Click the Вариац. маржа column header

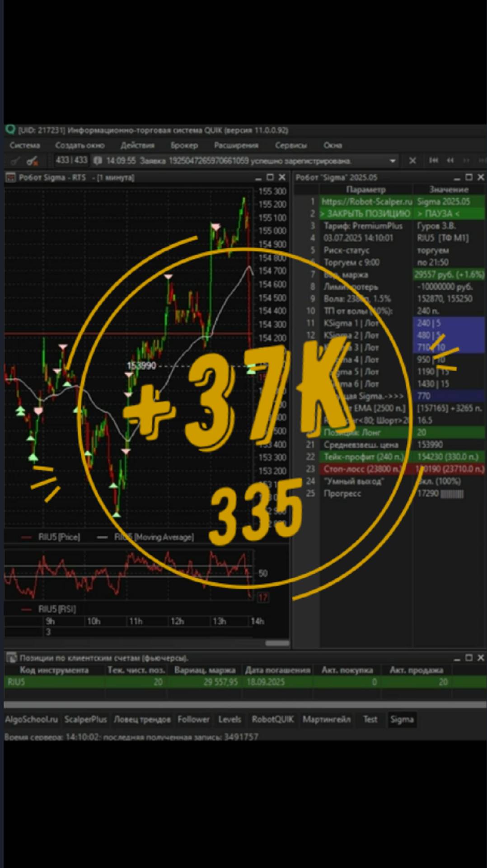[x=205, y=670]
